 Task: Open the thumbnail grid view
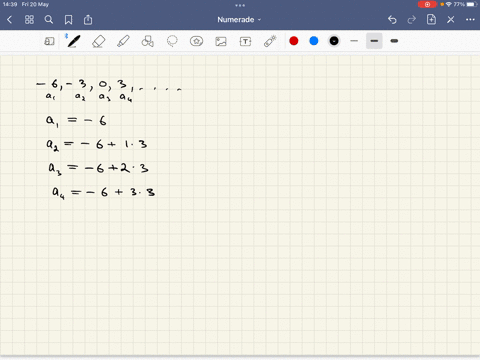coord(29,20)
